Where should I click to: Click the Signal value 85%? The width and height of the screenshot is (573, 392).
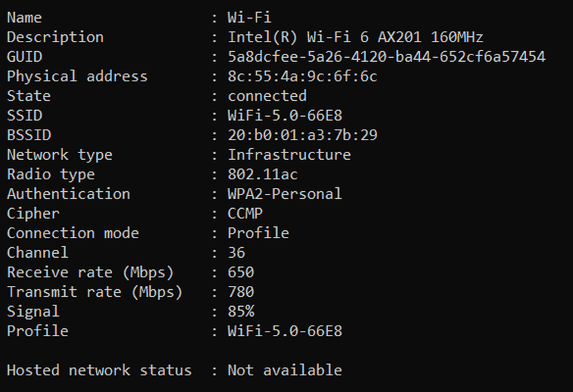point(240,311)
